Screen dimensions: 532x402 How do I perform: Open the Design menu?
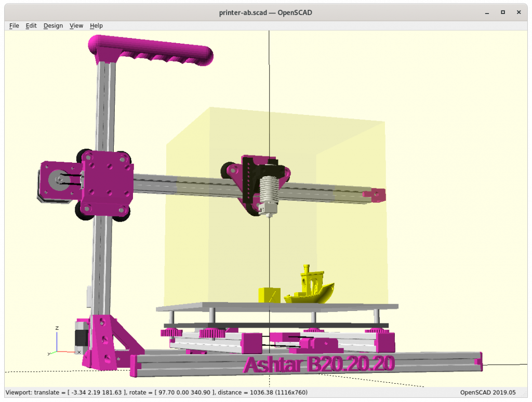pyautogui.click(x=54, y=25)
